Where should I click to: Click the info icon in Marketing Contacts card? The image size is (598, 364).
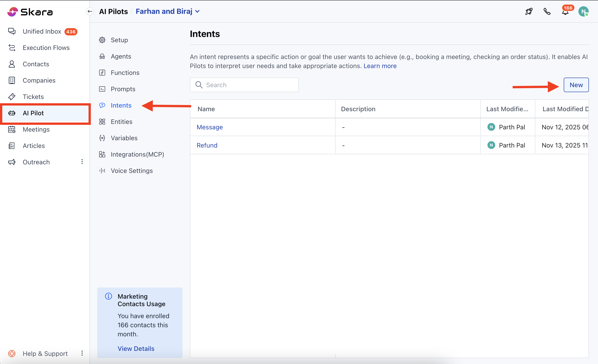(108, 296)
